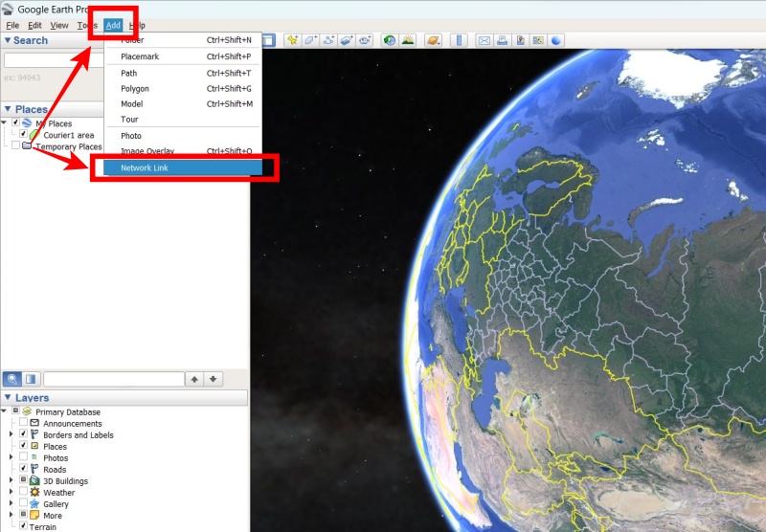Click the print icon in toolbar
This screenshot has height=532, width=766.
(x=502, y=40)
